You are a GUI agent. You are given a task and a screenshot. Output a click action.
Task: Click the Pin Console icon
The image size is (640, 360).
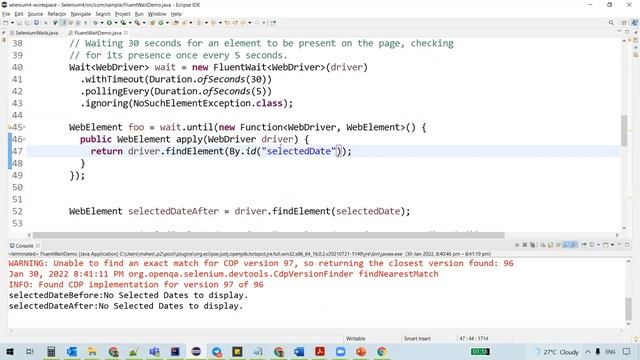tap(584, 245)
